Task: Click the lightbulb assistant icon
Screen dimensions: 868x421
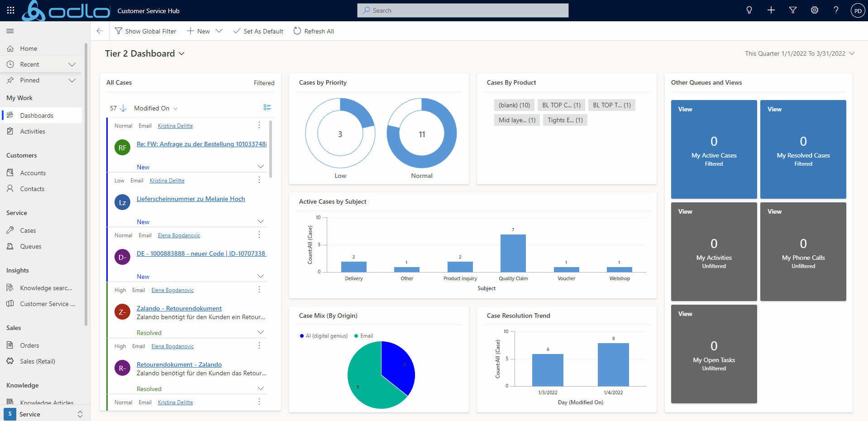Action: [x=749, y=10]
